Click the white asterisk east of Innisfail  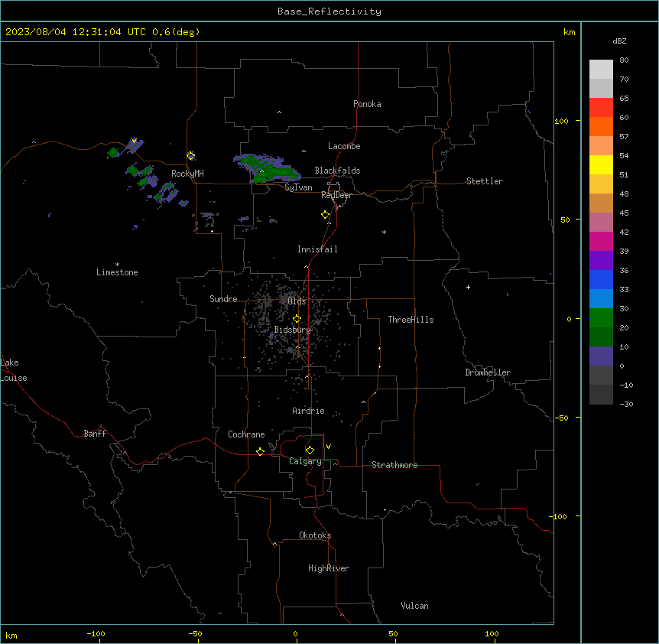tap(384, 232)
